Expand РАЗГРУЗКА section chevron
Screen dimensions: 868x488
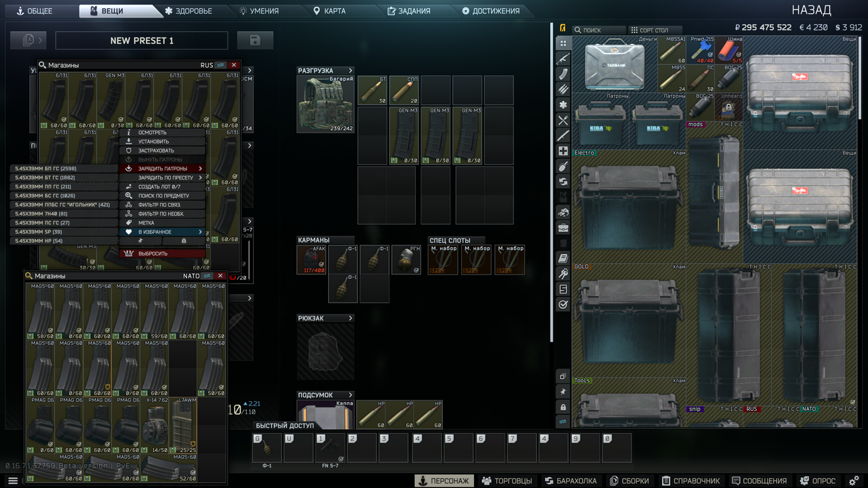(351, 70)
